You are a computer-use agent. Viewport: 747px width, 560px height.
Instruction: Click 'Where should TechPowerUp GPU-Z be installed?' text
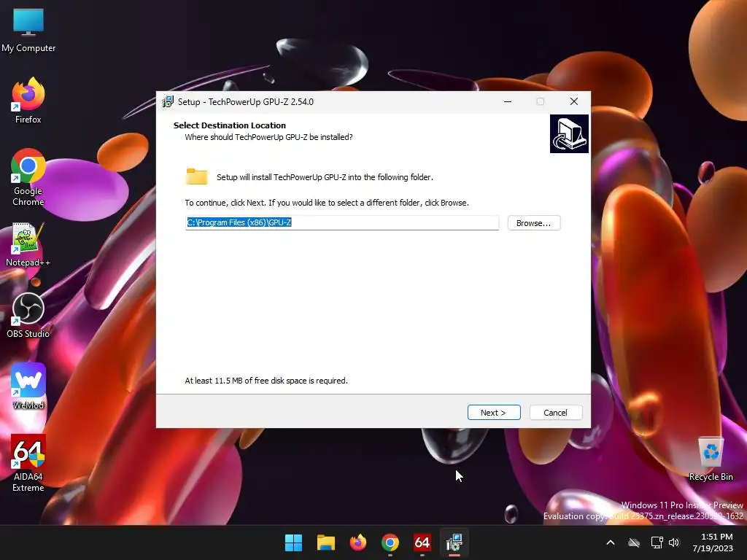tap(268, 137)
